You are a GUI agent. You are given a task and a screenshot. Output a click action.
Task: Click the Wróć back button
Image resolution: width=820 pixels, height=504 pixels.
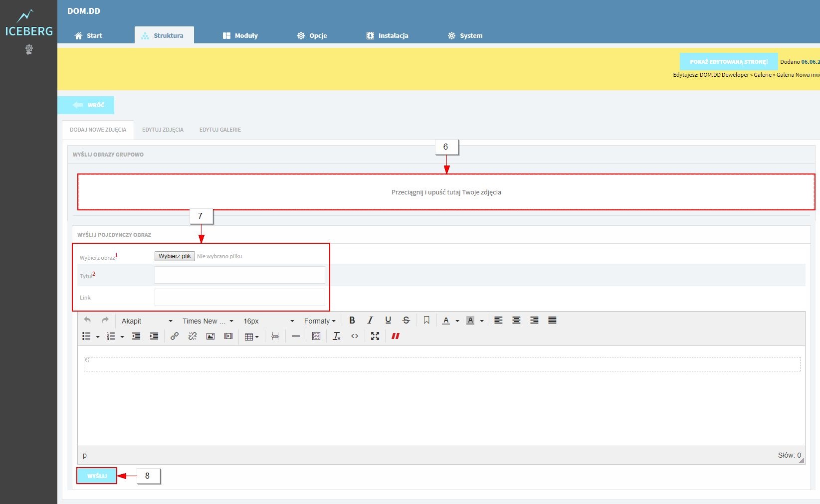coord(86,105)
